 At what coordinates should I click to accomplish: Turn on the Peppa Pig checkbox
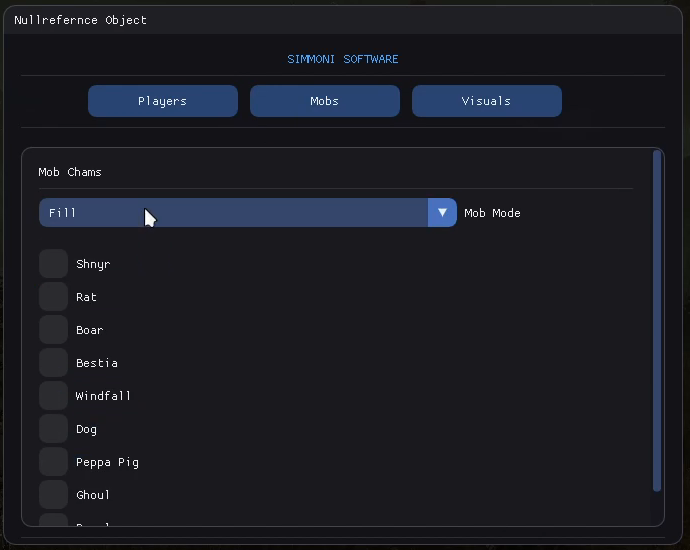click(54, 462)
